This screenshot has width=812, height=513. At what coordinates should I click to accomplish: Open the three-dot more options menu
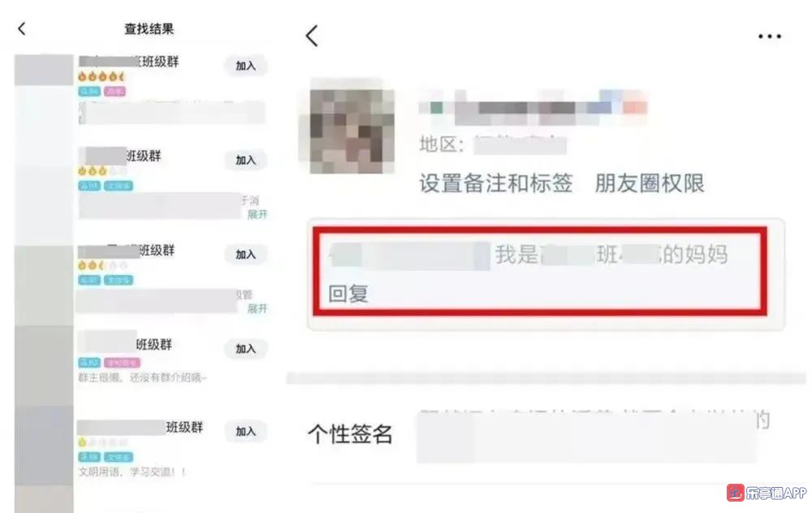pyautogui.click(x=770, y=37)
